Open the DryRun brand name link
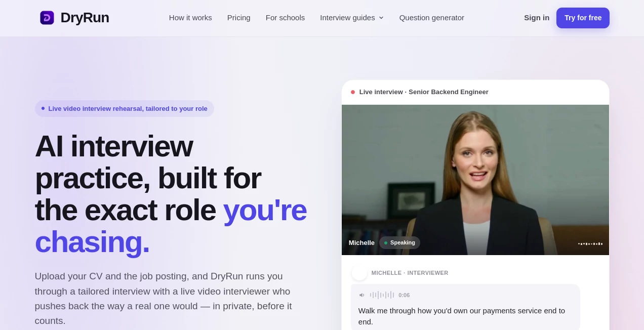The height and width of the screenshot is (330, 644). (x=85, y=18)
